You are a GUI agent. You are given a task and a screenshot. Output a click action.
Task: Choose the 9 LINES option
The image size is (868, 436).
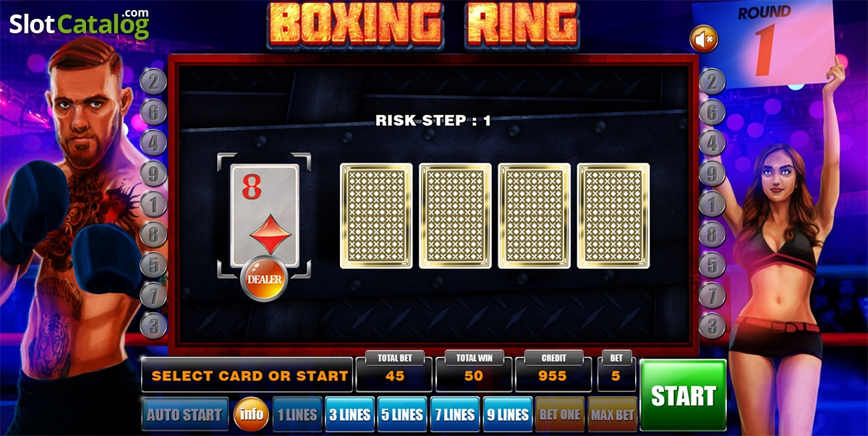[508, 415]
